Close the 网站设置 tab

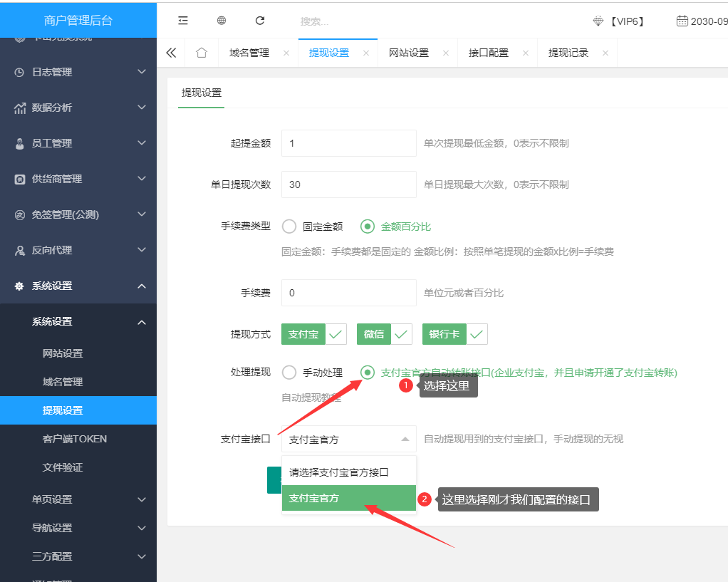tap(446, 53)
